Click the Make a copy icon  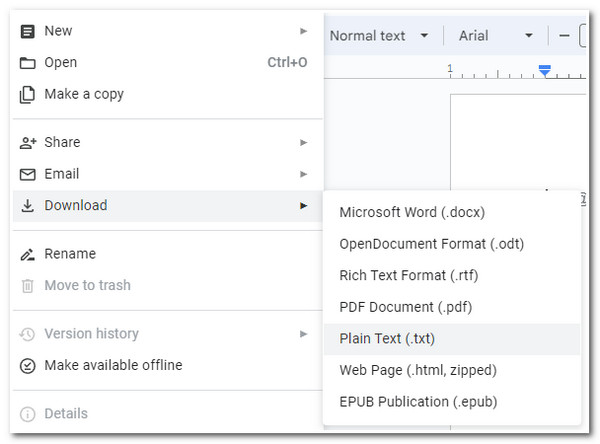pyautogui.click(x=27, y=95)
